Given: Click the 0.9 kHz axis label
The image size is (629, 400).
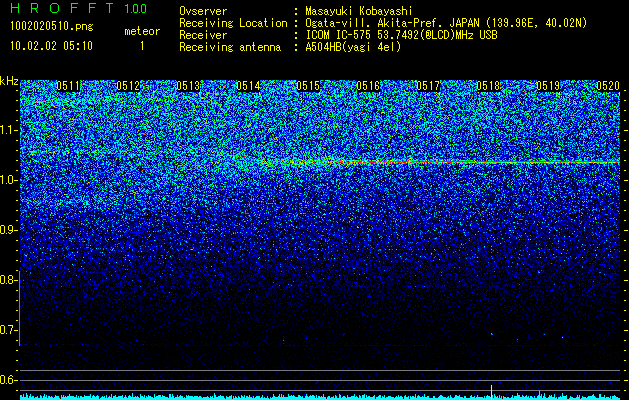Looking at the screenshot, I should [8, 230].
